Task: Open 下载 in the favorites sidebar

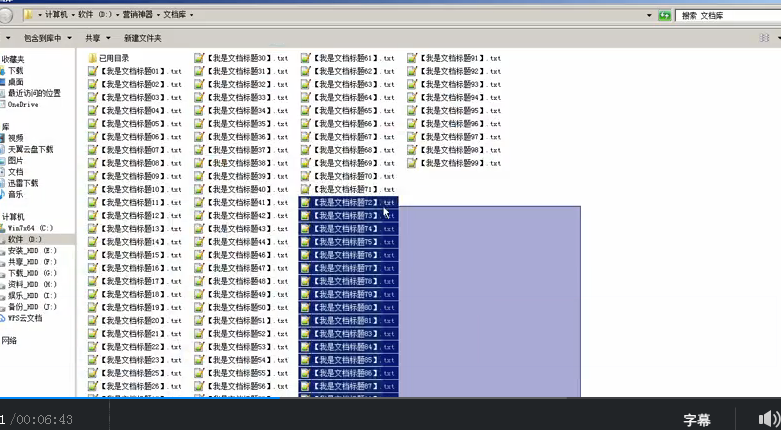Action: [16, 71]
